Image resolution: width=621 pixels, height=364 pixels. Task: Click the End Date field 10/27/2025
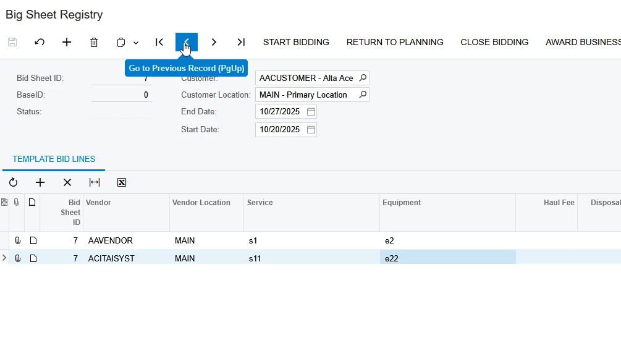pos(286,112)
